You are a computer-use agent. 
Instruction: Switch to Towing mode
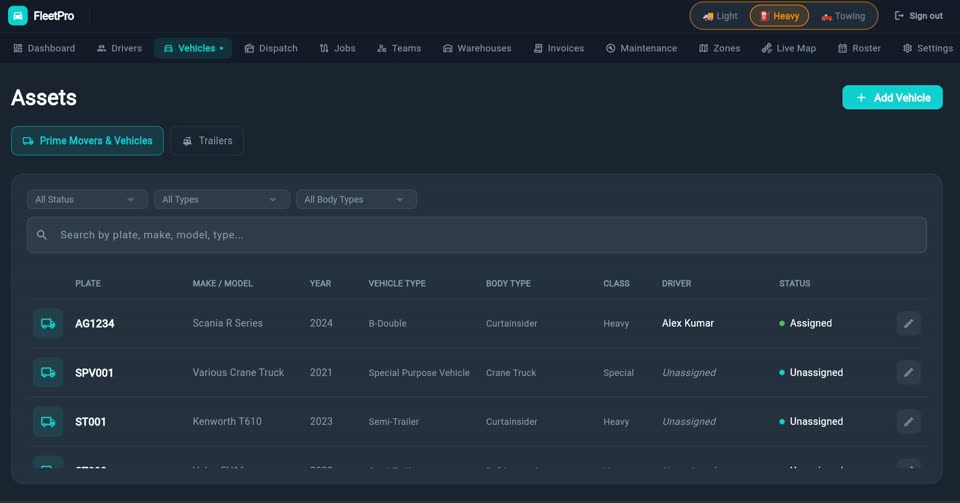click(843, 16)
